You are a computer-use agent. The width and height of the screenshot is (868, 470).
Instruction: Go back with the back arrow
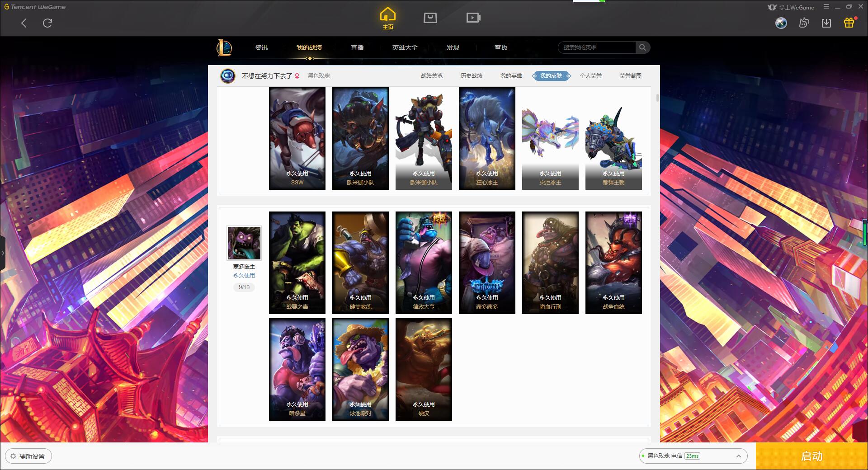pos(24,23)
